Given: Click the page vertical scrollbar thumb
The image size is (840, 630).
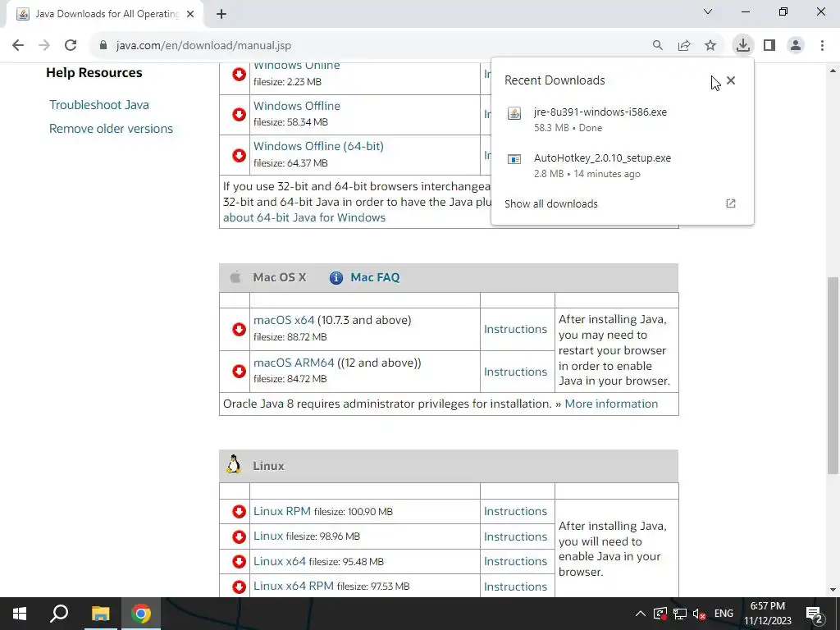Looking at the screenshot, I should tap(833, 375).
